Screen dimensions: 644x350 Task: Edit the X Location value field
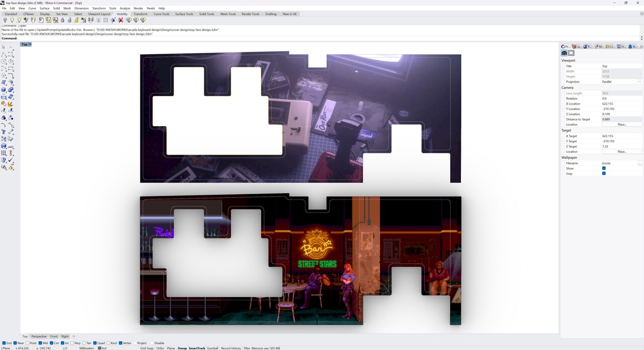pyautogui.click(x=622, y=104)
